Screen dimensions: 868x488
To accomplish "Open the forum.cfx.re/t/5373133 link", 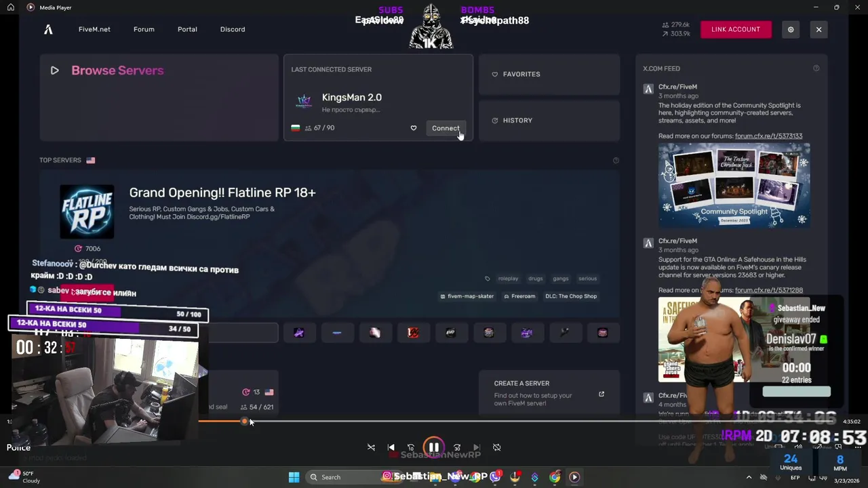I will 768,136.
